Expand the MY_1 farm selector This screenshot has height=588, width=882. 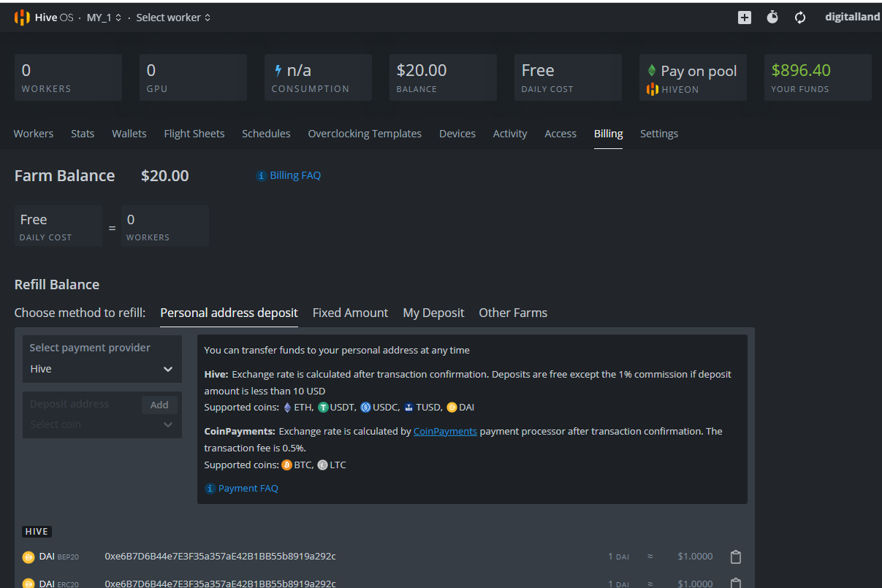pos(104,18)
